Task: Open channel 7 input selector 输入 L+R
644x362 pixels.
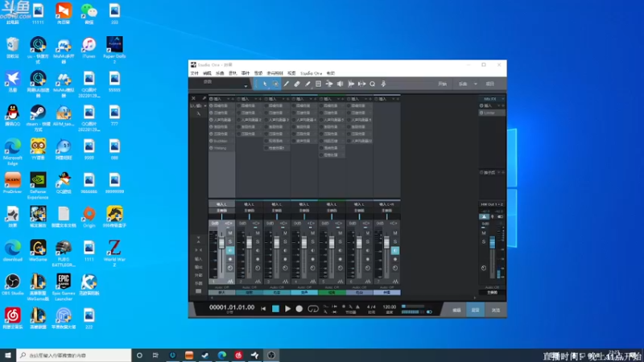Action: tap(386, 204)
